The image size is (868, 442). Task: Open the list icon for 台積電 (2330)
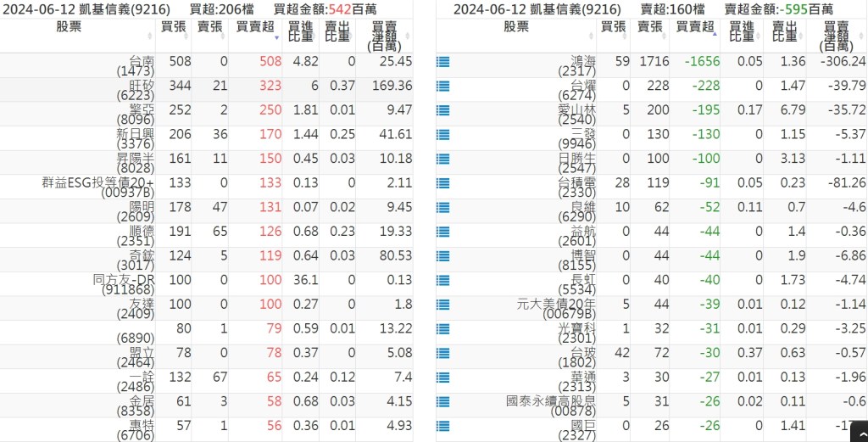pos(442,182)
